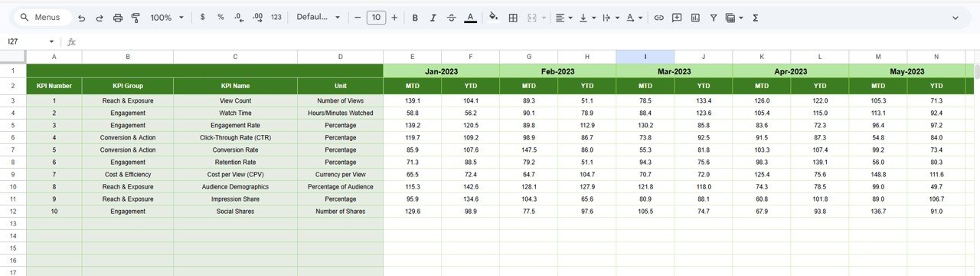The height and width of the screenshot is (276, 980).
Task: Toggle strikethrough formatting
Action: 452,17
